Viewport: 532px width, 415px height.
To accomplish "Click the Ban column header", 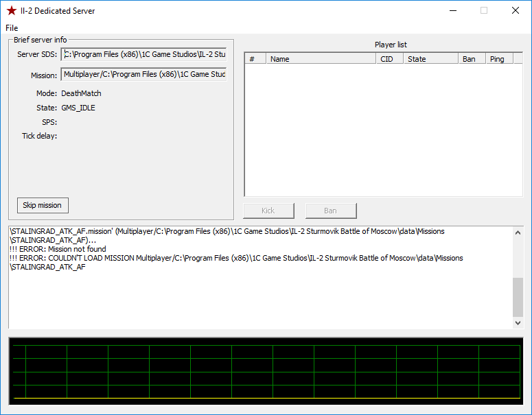I will 472,59.
